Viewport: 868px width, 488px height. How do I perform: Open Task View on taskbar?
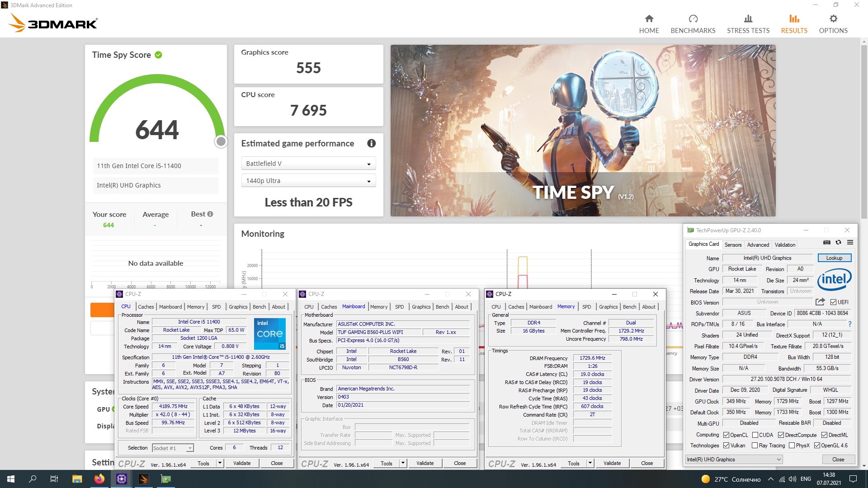(x=54, y=479)
